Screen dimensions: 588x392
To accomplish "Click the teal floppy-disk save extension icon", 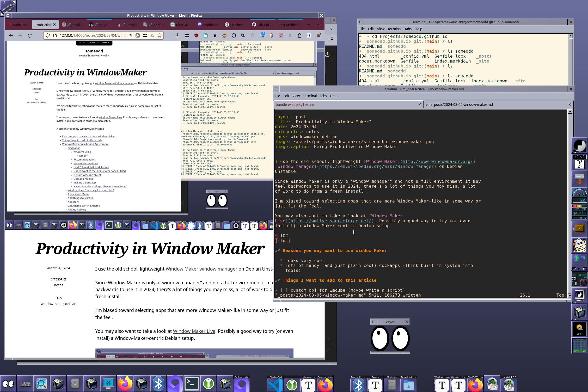I will (206, 35).
